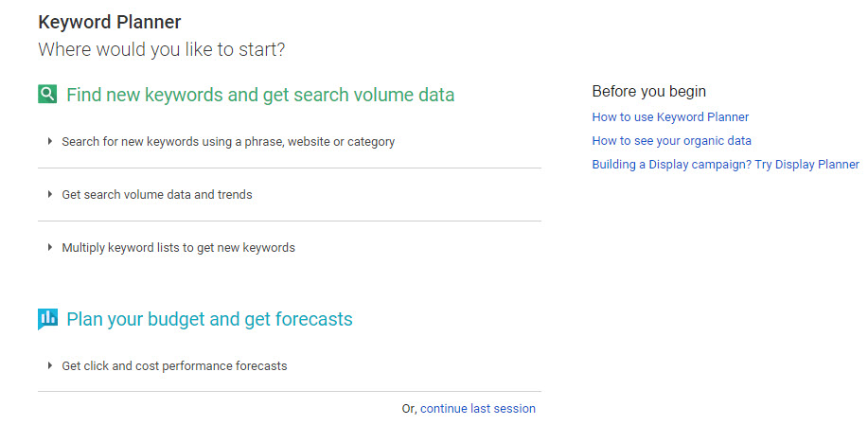This screenshot has width=868, height=425.
Task: Click the blue bar chart forecasts icon
Action: click(x=47, y=319)
